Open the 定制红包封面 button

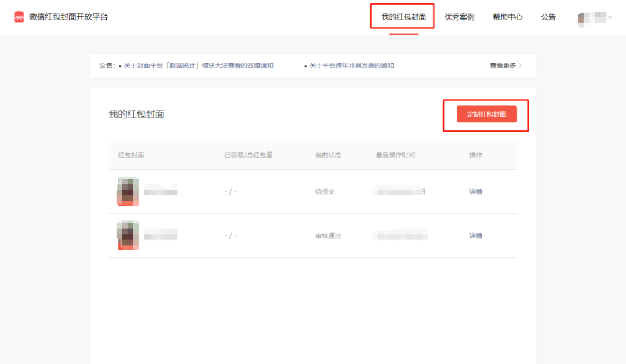pos(485,114)
